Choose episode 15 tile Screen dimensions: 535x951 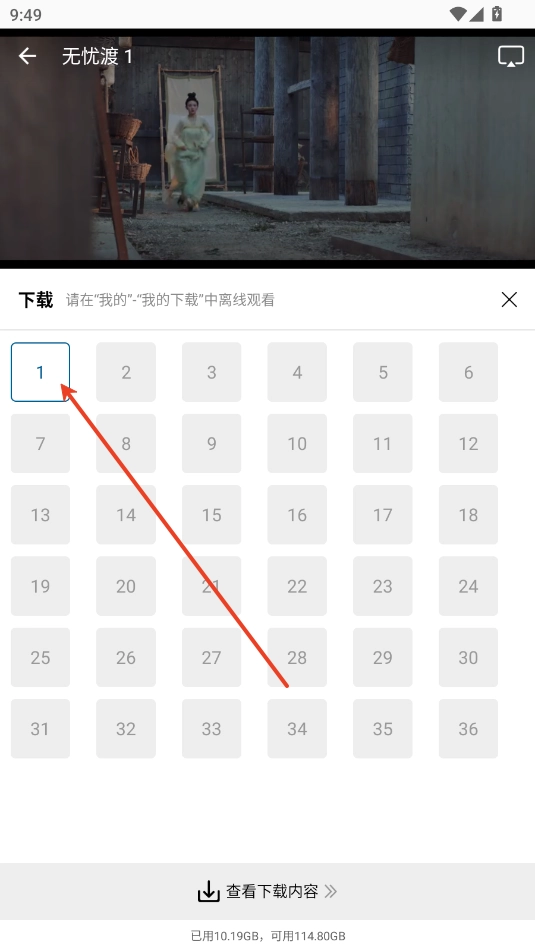[x=212, y=514]
